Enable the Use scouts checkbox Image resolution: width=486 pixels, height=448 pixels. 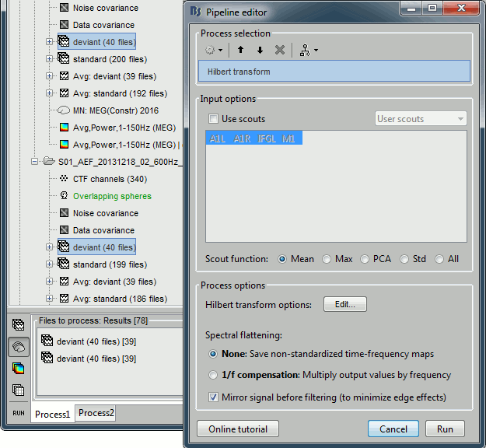(x=213, y=119)
